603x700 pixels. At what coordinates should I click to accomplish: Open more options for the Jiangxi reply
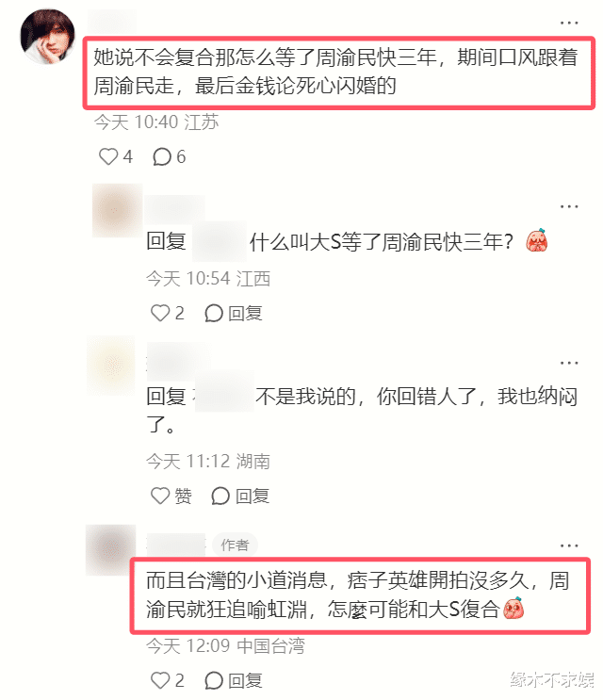(569, 206)
